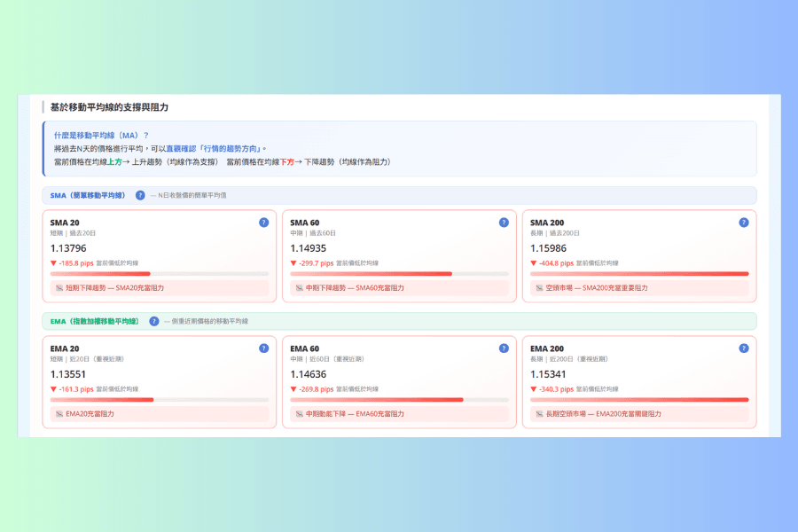
Task: Click the help icon on EMA 20 card
Action: click(x=263, y=348)
